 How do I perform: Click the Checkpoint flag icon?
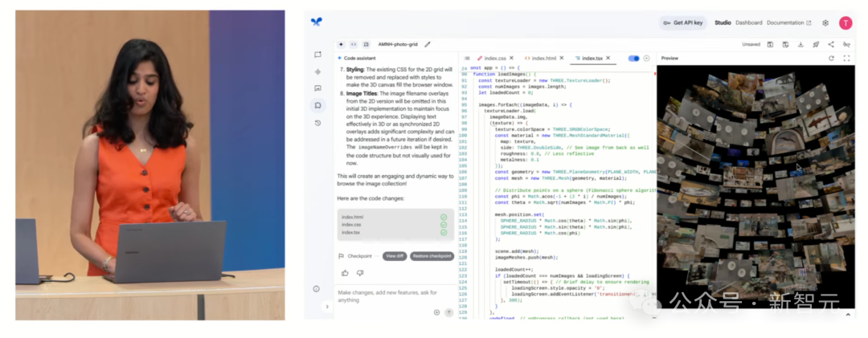click(x=341, y=256)
